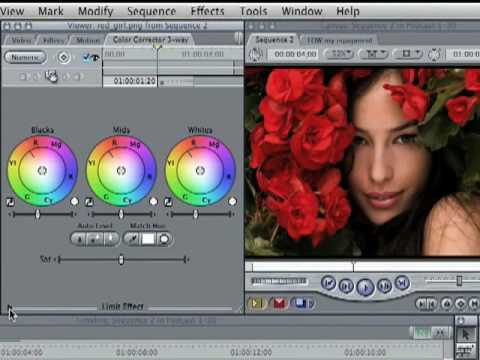Click the Whites reset button below wheel
This screenshot has height=360, width=480.
pos(232,201)
